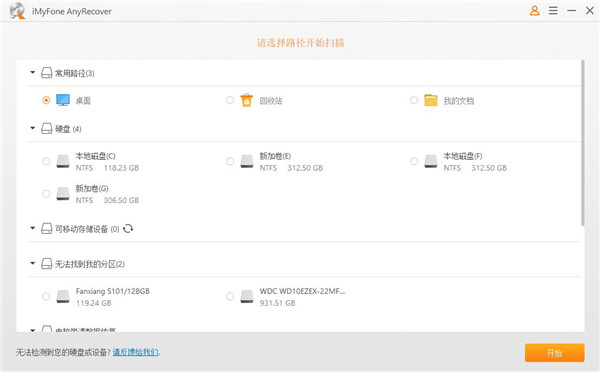Click the 桌面 label text

click(x=83, y=101)
